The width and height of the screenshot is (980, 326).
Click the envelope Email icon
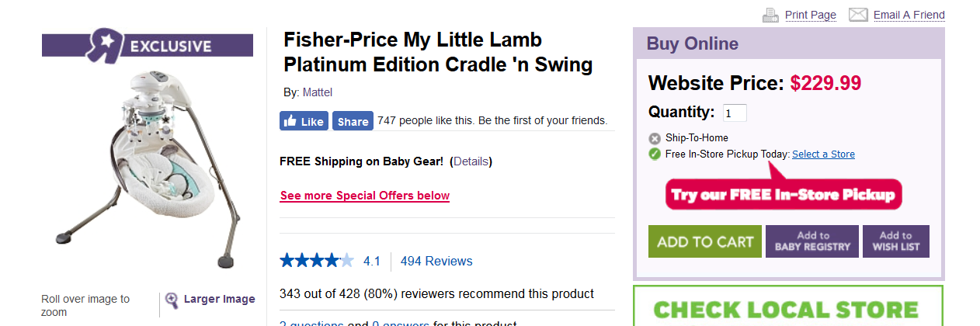(858, 15)
